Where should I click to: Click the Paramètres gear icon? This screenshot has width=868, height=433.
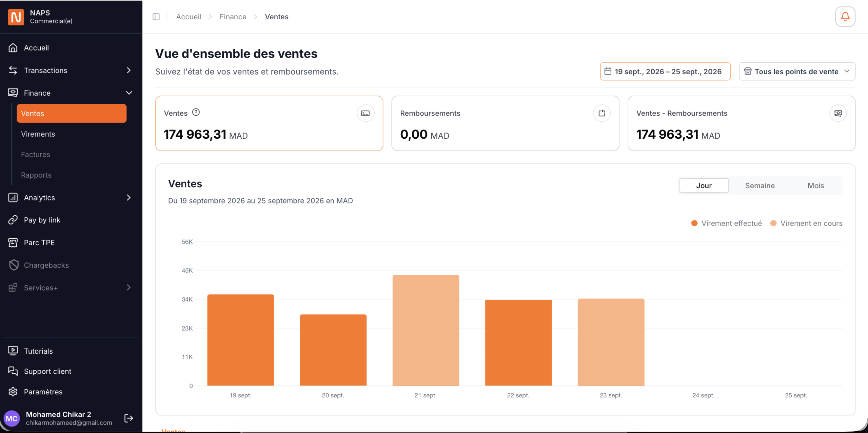(13, 392)
